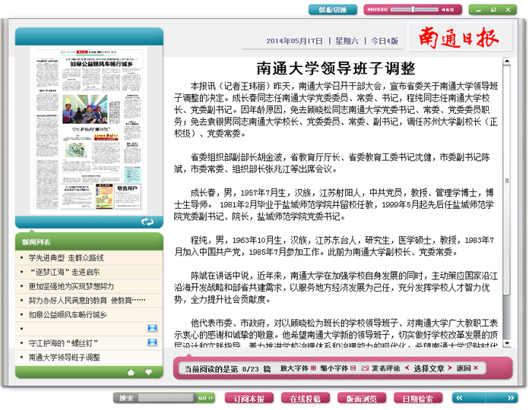Click the 南通日报 newspaper logo
Screen dimensions: 532x410
459,37
